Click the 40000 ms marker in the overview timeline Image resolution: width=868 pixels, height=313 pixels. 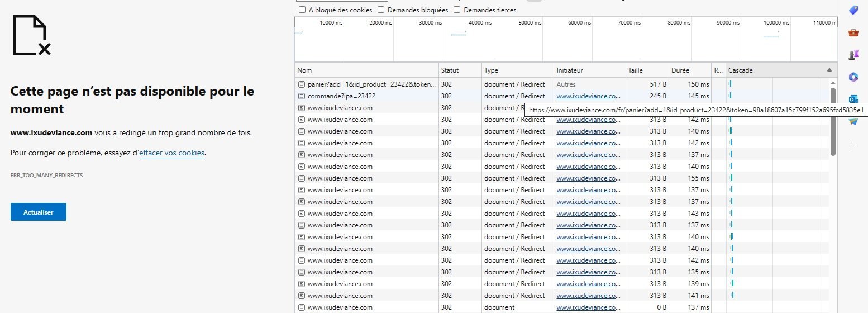click(x=480, y=23)
